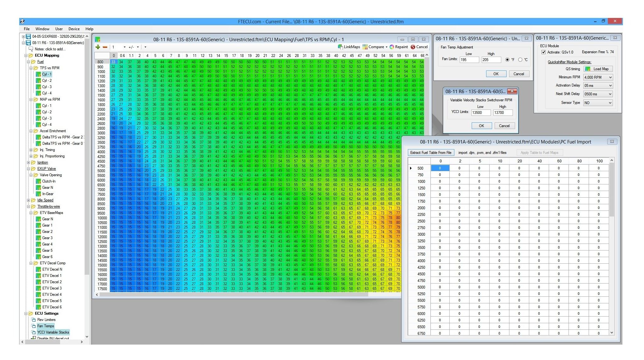The height and width of the screenshot is (360, 644).
Task: Open the Device menu
Action: point(74,29)
